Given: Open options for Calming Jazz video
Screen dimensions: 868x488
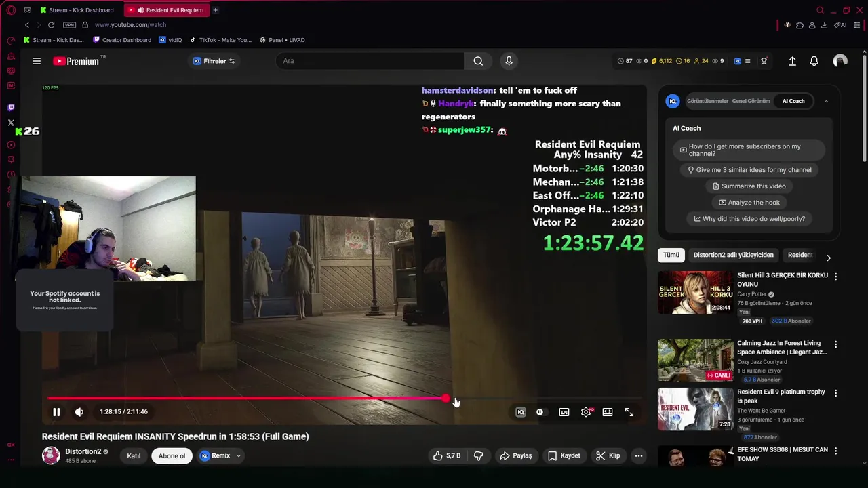Looking at the screenshot, I should tap(835, 344).
